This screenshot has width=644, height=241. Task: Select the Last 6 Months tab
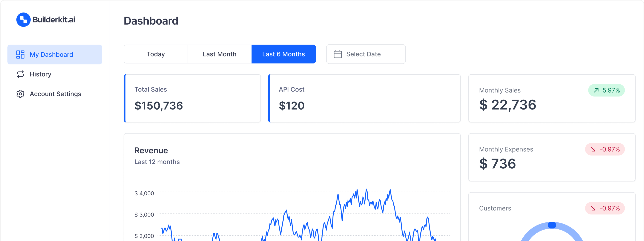tap(284, 54)
